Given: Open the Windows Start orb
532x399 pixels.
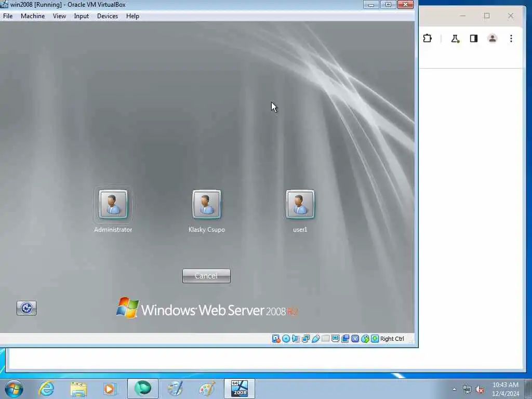Looking at the screenshot, I should click(x=14, y=389).
